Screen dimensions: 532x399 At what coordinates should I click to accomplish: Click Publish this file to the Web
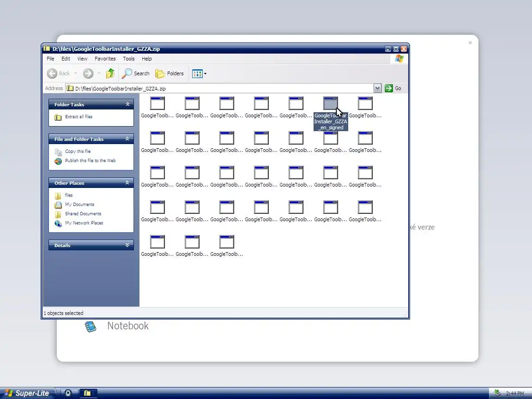point(90,161)
